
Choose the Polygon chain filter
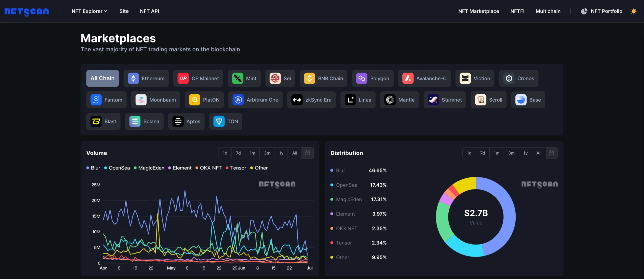click(372, 78)
